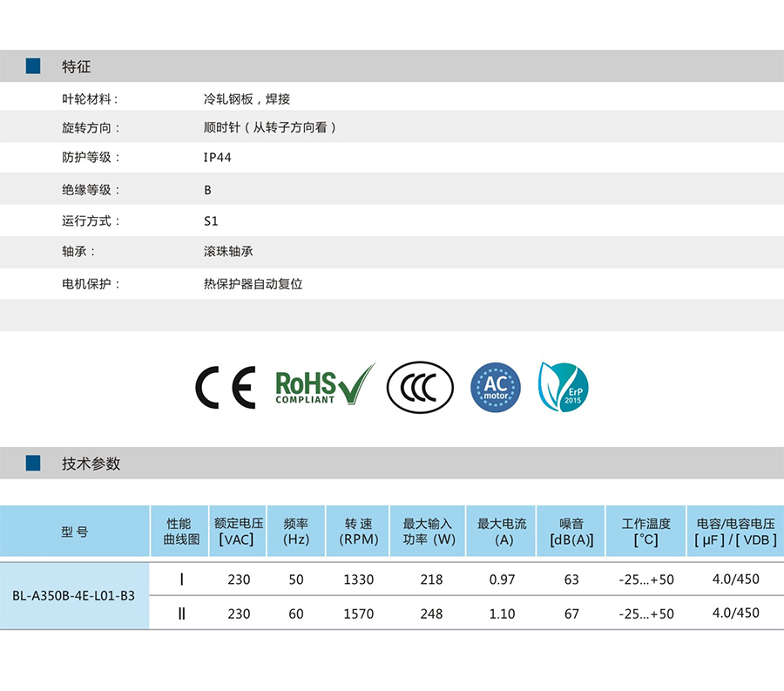Select the 技术参数 section heading

[x=91, y=464]
